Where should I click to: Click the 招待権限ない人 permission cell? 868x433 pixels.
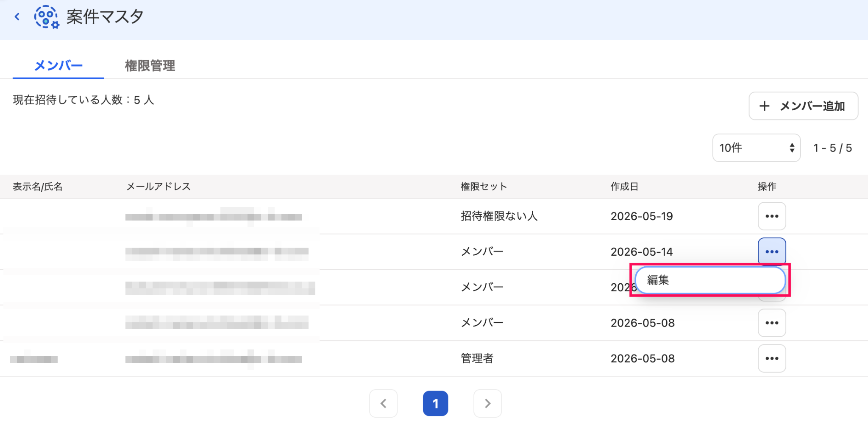[499, 216]
